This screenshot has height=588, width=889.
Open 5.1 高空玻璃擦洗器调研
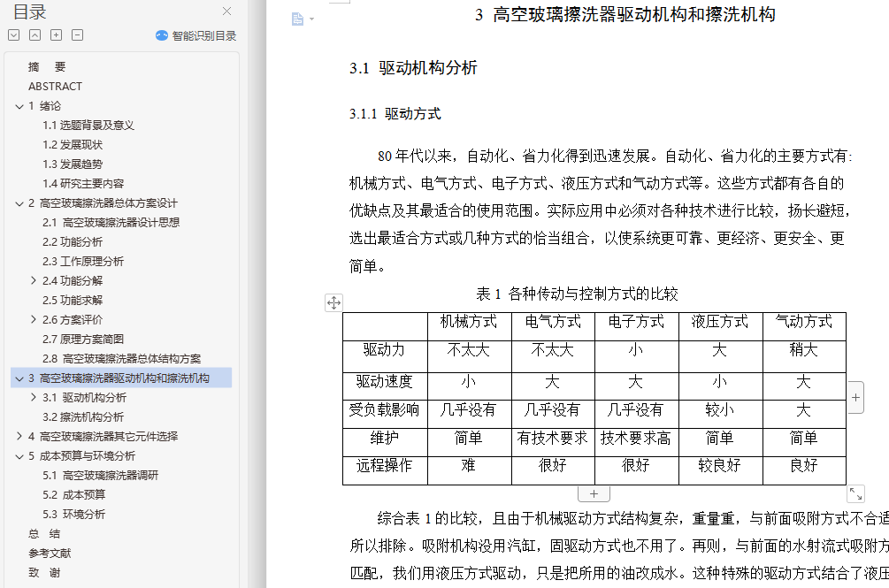100,476
